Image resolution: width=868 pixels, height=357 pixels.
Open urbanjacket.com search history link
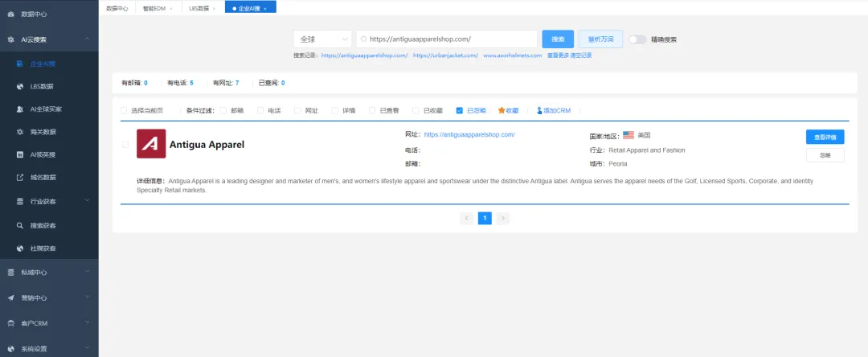pos(445,56)
